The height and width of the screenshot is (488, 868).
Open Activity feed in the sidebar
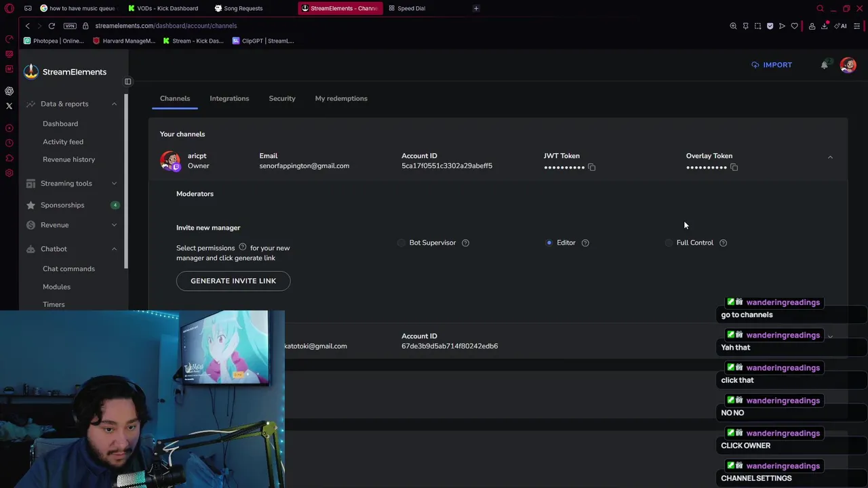point(63,142)
